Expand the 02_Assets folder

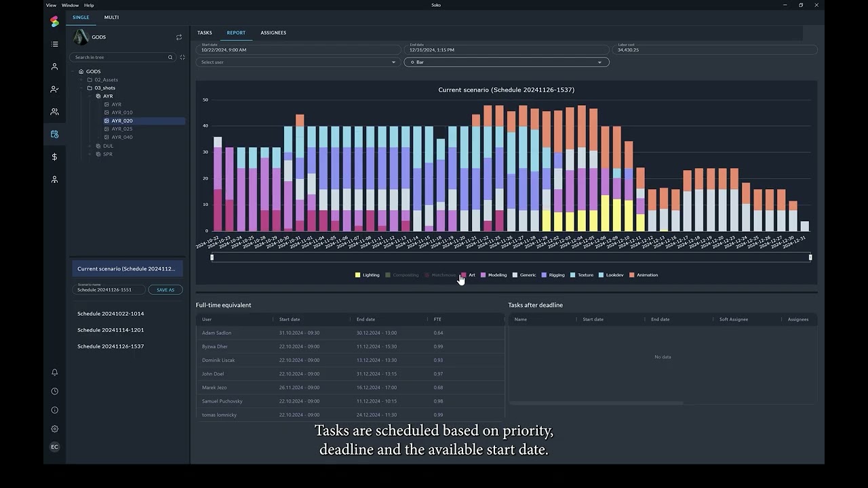(81, 79)
